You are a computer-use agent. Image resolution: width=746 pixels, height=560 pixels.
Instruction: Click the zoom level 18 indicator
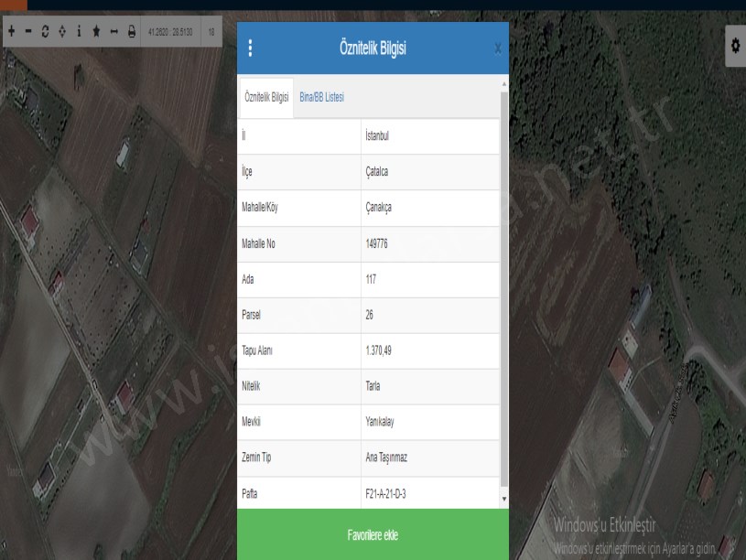pyautogui.click(x=211, y=30)
